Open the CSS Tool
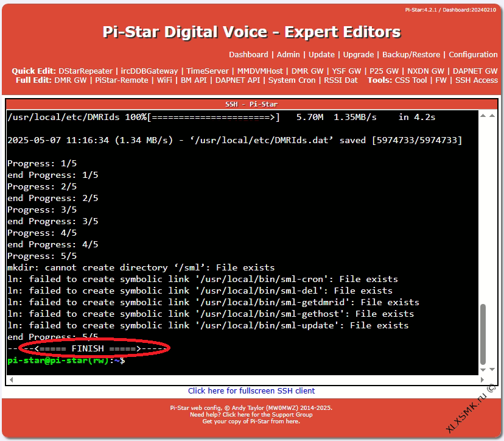Viewport: 504px width, 441px height. [x=411, y=80]
